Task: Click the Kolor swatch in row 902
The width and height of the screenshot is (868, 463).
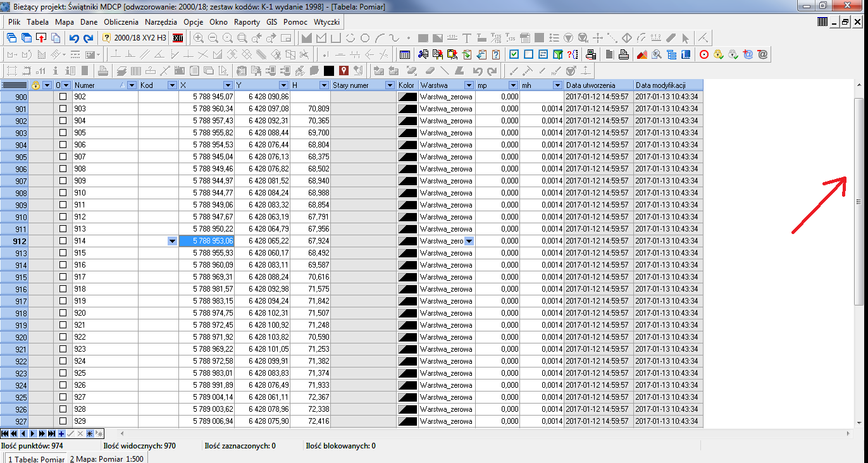Action: click(407, 97)
